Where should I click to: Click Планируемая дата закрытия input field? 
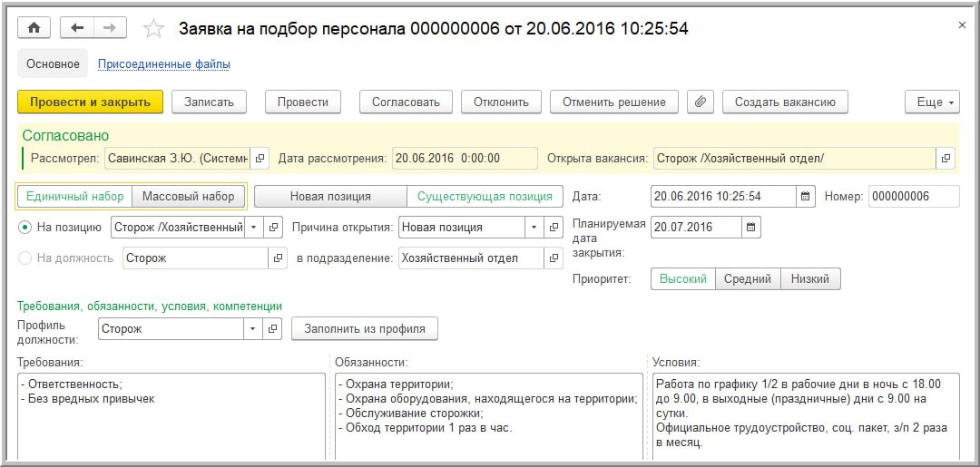[x=696, y=228]
